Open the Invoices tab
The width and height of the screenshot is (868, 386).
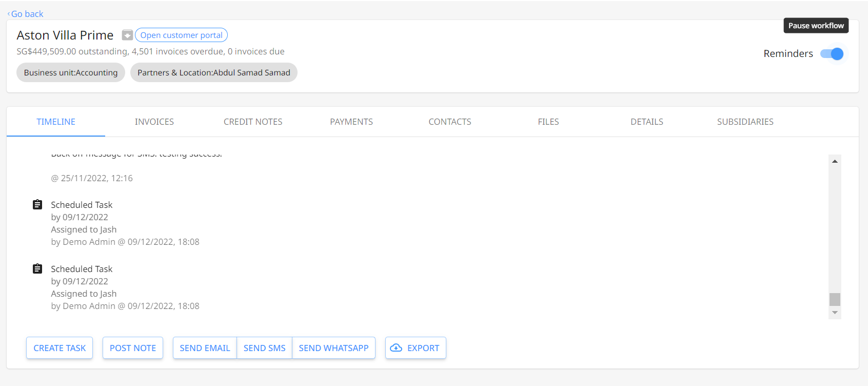pos(154,122)
